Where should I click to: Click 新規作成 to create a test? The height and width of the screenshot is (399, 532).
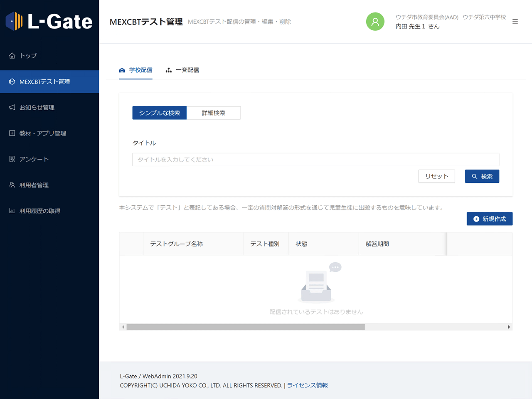pyautogui.click(x=489, y=219)
